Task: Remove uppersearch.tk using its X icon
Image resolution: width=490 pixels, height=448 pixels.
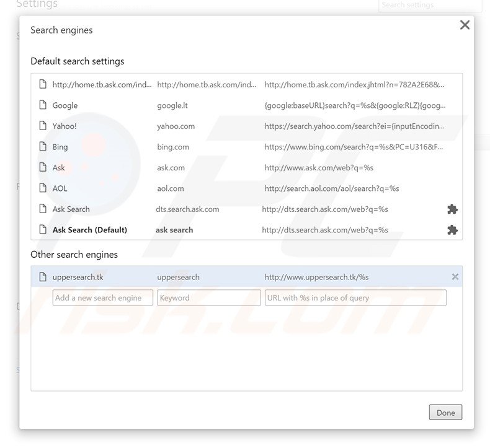Action: (455, 276)
